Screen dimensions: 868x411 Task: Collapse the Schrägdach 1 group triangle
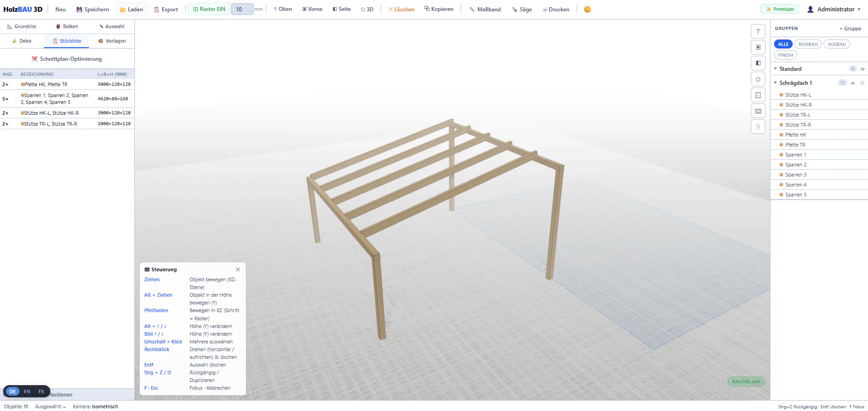point(775,83)
